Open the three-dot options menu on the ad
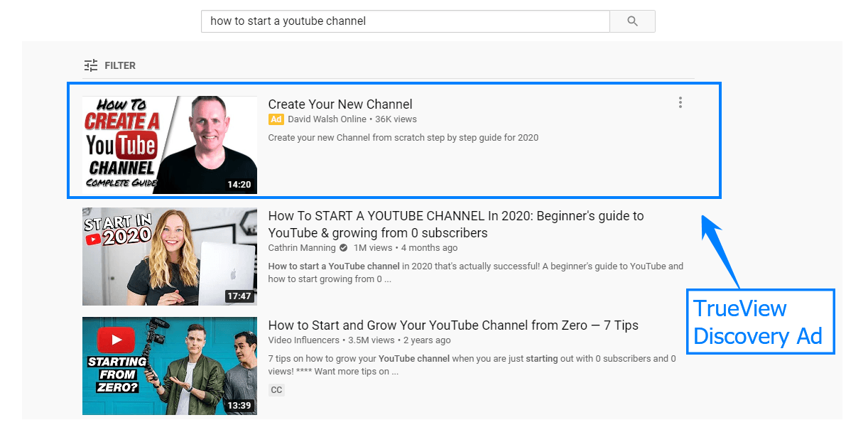 [680, 102]
